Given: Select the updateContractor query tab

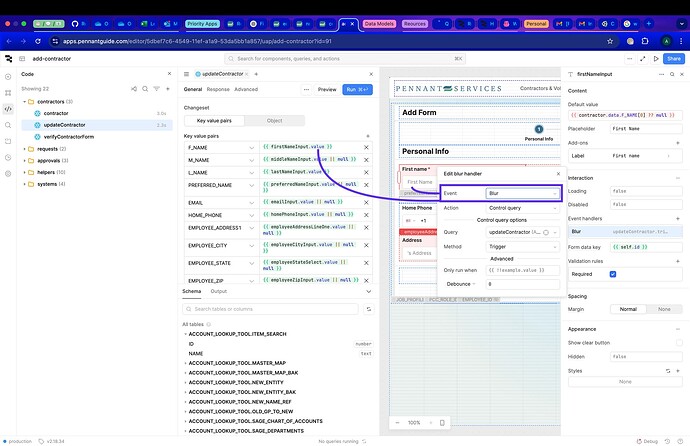Looking at the screenshot, I should pyautogui.click(x=221, y=74).
